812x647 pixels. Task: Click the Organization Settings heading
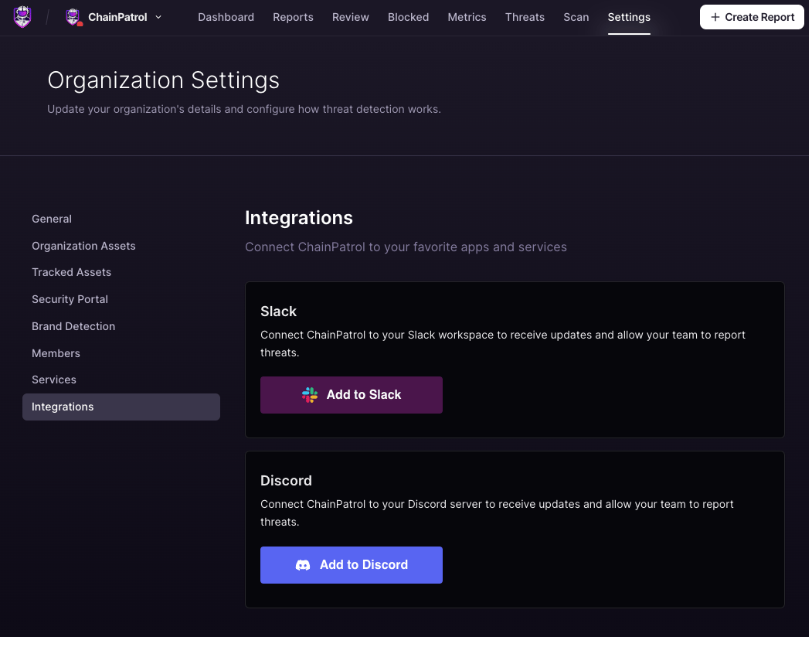(x=164, y=80)
